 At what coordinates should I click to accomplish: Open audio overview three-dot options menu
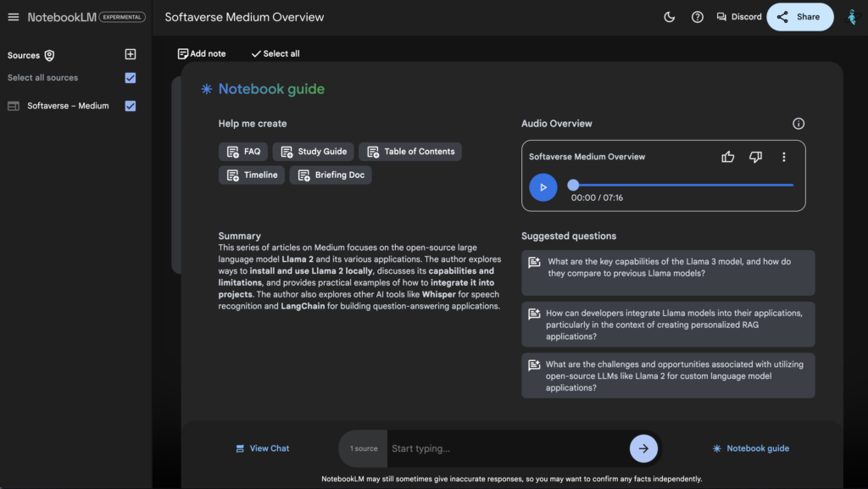coord(784,157)
